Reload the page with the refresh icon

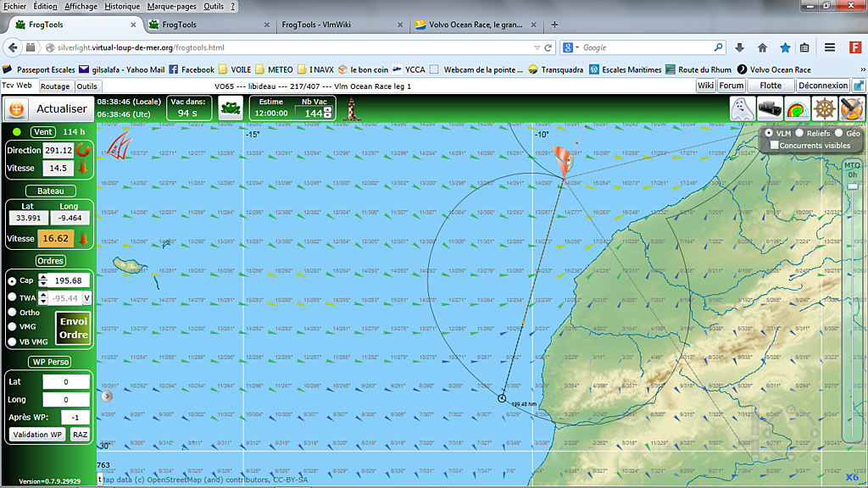pyautogui.click(x=548, y=47)
